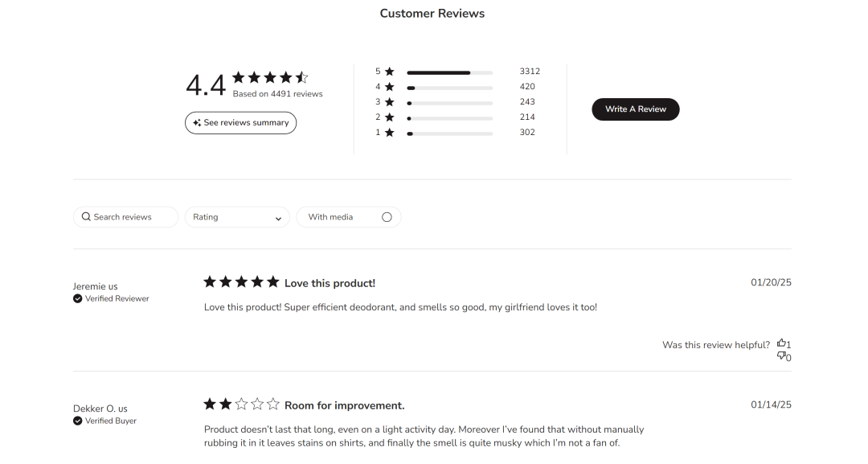
Task: Click the search magnifier icon
Action: [86, 217]
